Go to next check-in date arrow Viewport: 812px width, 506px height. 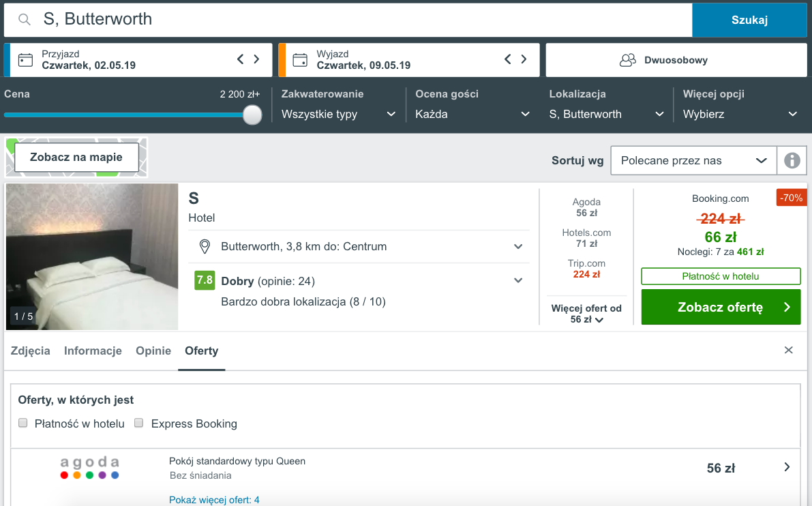pos(256,59)
